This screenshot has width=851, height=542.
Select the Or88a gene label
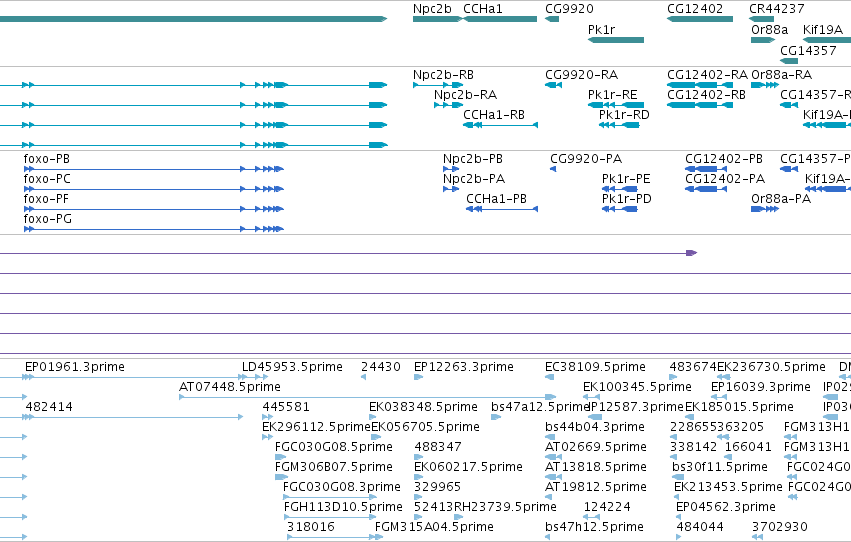[770, 30]
